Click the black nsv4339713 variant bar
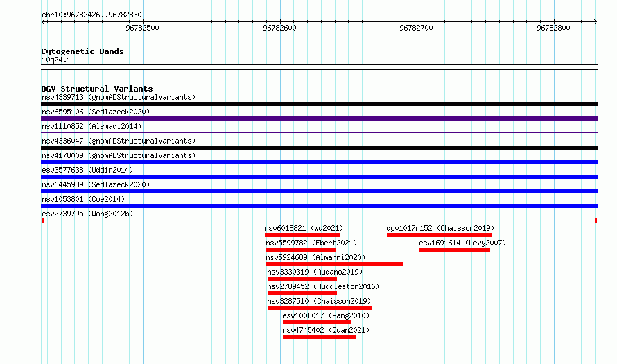 (x=319, y=104)
